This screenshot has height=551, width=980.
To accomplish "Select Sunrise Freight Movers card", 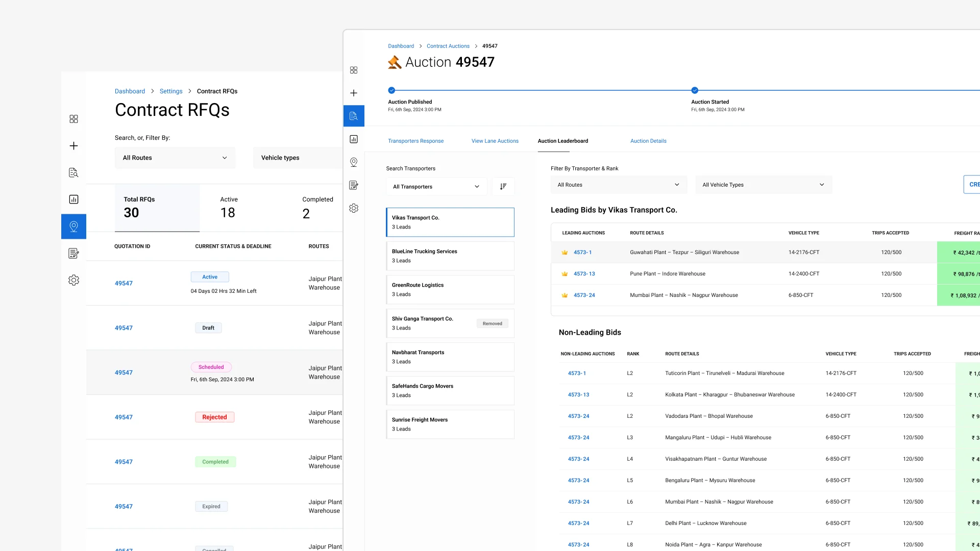I will tap(450, 424).
